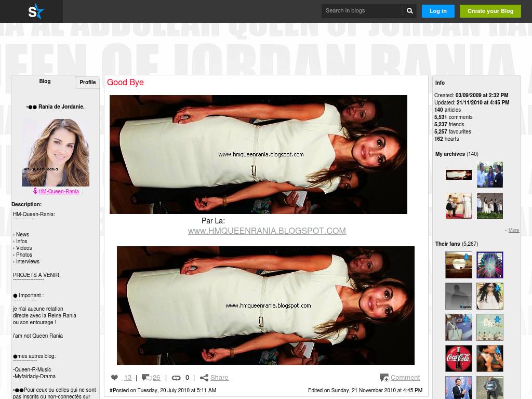532x399 pixels.
Task: Open the WWW.HMQUEENRANIA.BLOGSPOT.COM link
Action: pos(267,231)
